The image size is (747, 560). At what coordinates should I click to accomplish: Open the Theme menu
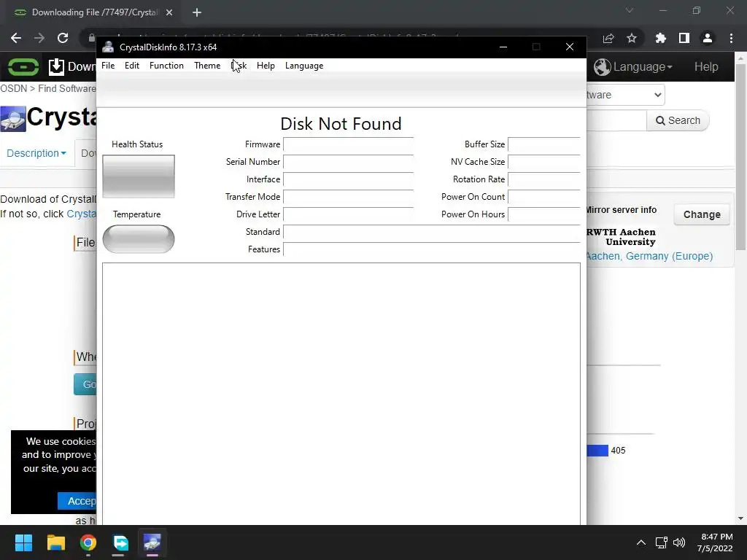[x=207, y=66]
